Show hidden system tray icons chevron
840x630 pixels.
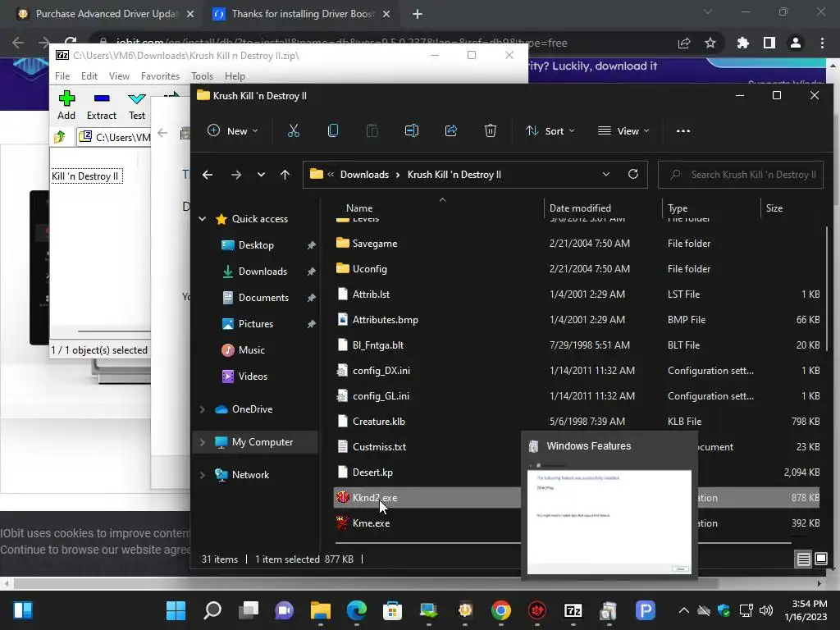click(684, 610)
